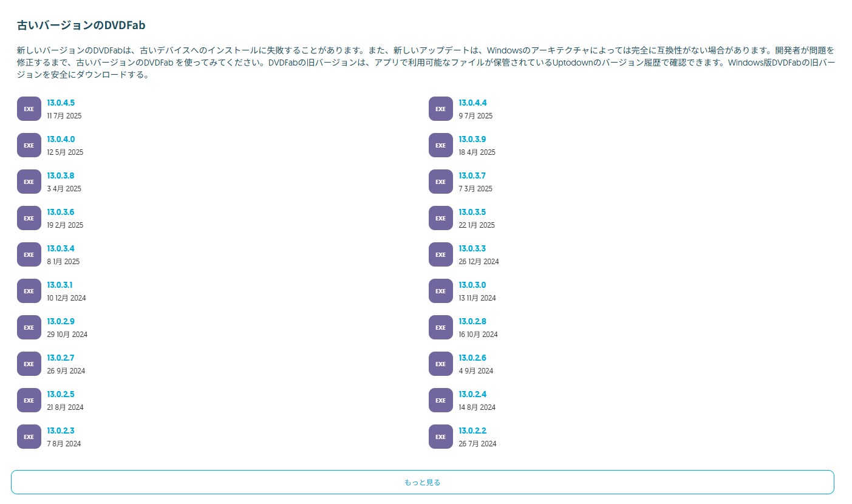The width and height of the screenshot is (852, 504).
Task: Click the date text 22 1月 2025
Action: click(477, 225)
